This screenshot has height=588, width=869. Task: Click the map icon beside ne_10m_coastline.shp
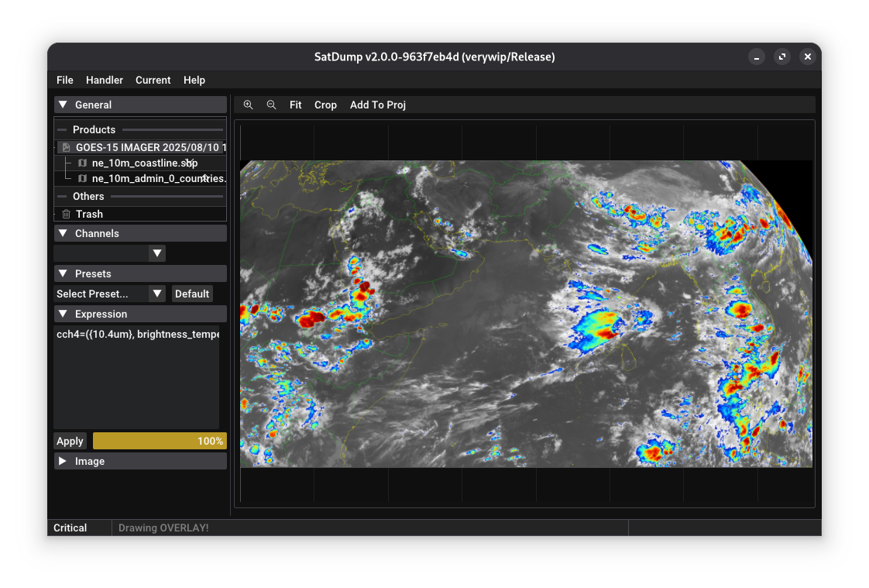[x=83, y=163]
